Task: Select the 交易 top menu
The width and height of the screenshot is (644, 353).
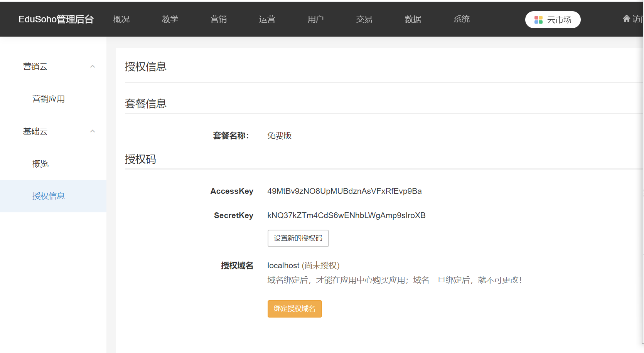Action: click(x=364, y=19)
